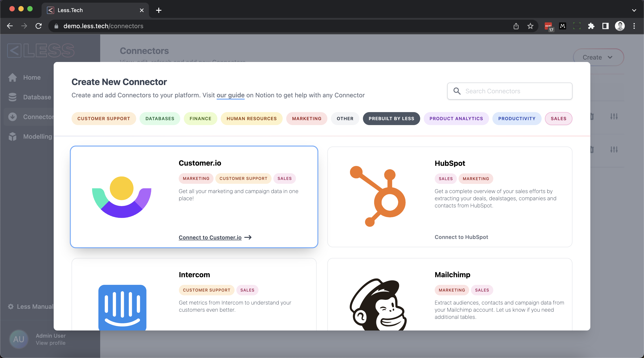Select the Home icon in the sidebar
The image size is (644, 358).
pyautogui.click(x=12, y=77)
